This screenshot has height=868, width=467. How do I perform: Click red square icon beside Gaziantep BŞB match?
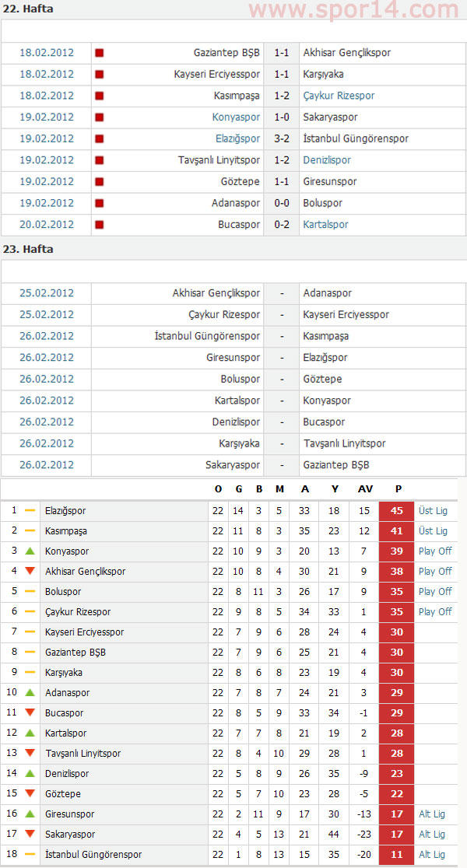99,53
